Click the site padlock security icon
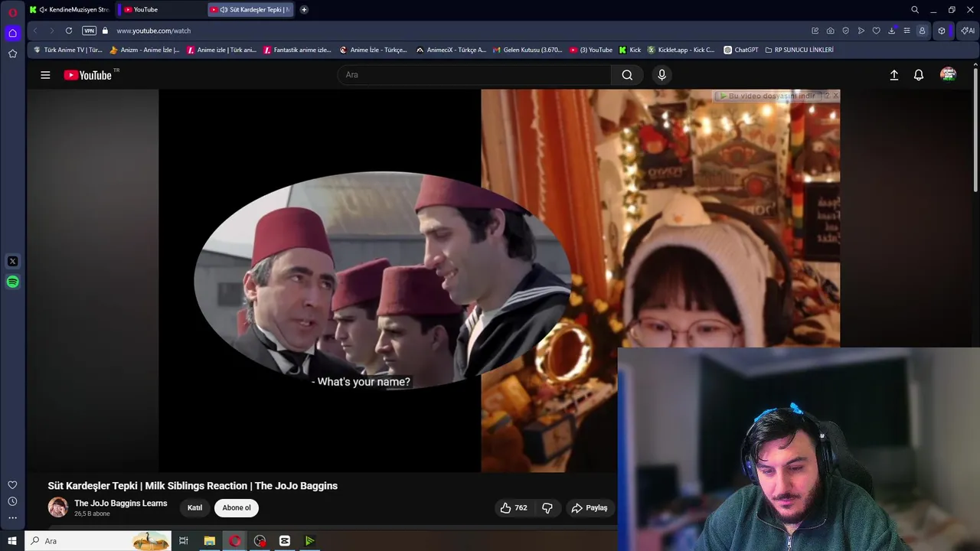Viewport: 980px width, 551px height. click(x=106, y=31)
